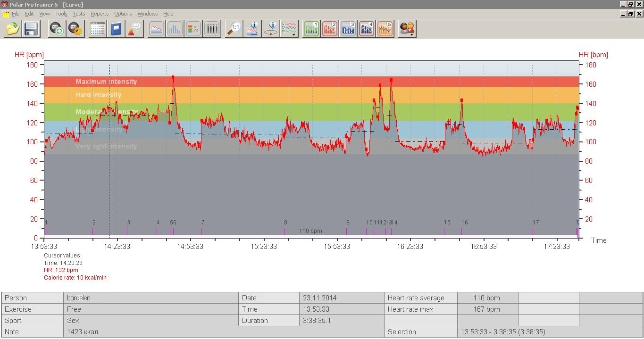Viewport: 644px width, 339px height.
Task: Click the 1:1 magnifier zoom reset icon
Action: (x=234, y=29)
